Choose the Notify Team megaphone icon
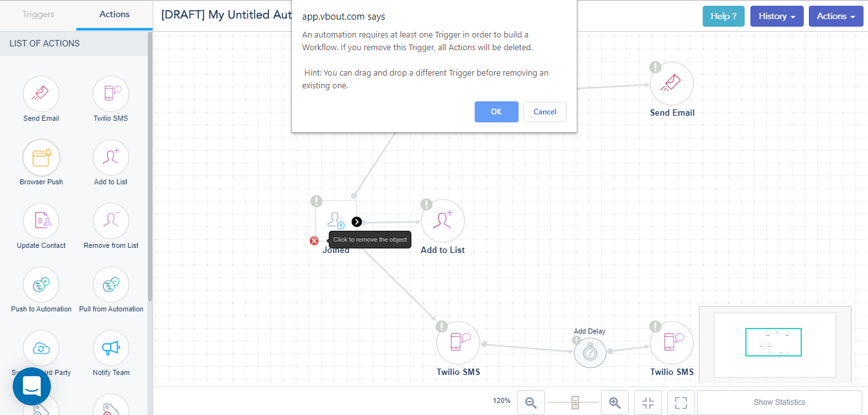868x415 pixels. pyautogui.click(x=111, y=348)
